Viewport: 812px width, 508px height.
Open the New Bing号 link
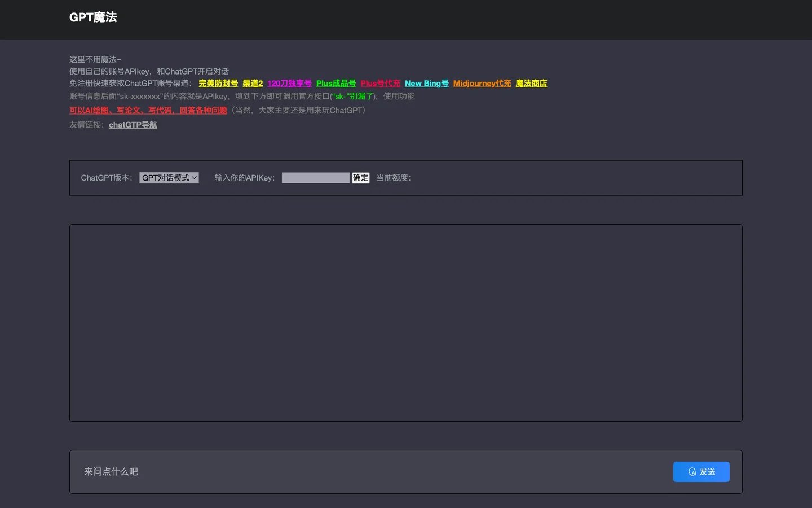(x=427, y=84)
